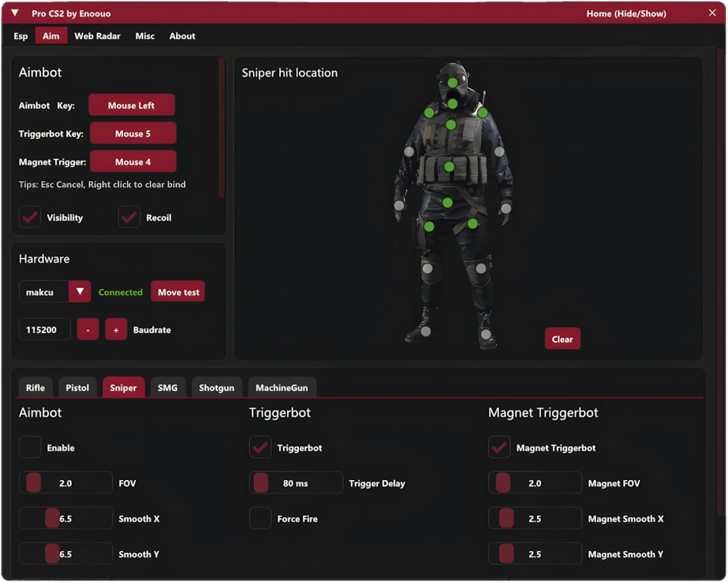The height and width of the screenshot is (582, 728).
Task: Enable the gray dot on the right-side foot
Action: pos(486,334)
